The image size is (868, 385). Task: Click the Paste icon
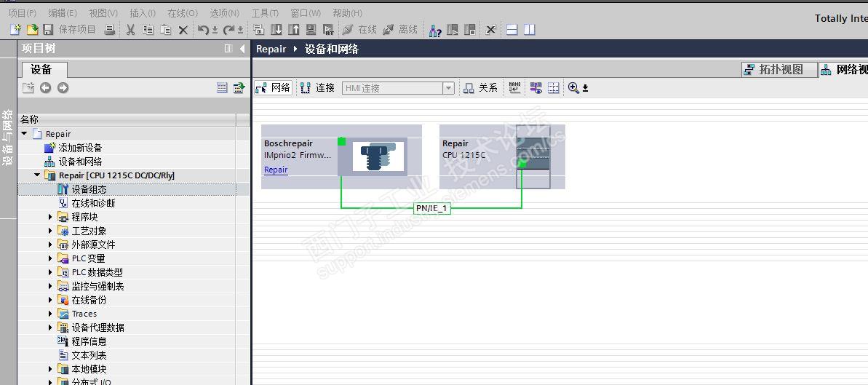165,30
